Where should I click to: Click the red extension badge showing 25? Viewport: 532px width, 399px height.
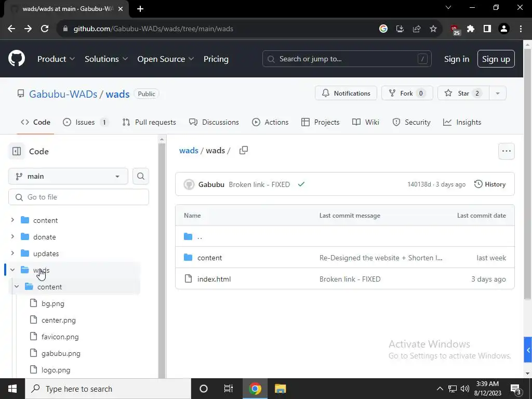455,30
